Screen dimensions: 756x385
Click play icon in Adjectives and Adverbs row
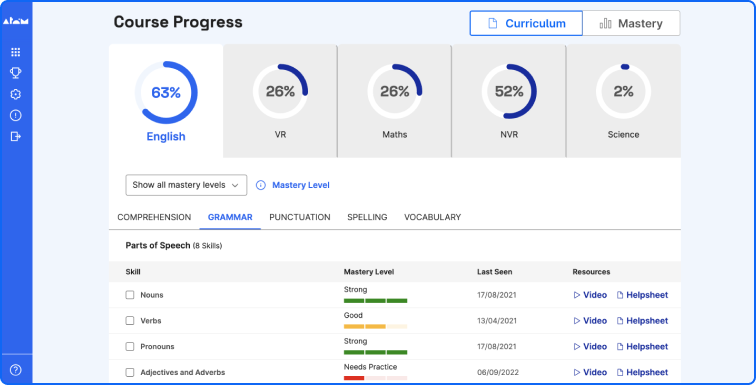pyautogui.click(x=577, y=372)
